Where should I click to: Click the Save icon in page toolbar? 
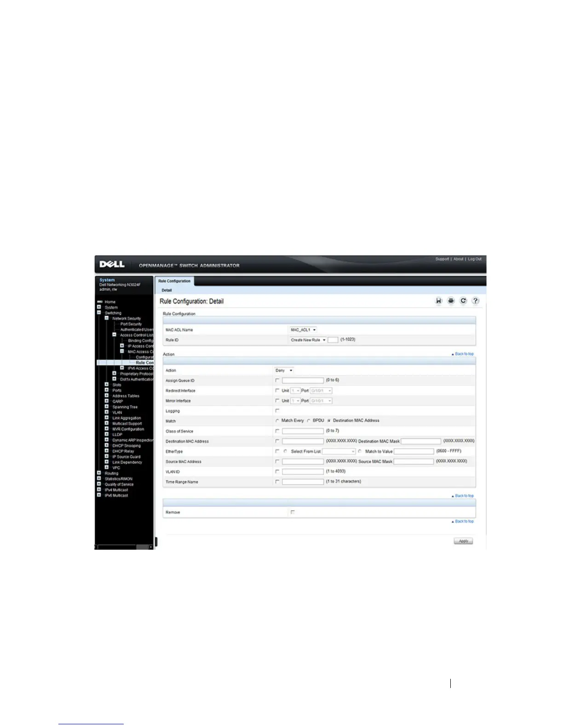click(x=439, y=301)
